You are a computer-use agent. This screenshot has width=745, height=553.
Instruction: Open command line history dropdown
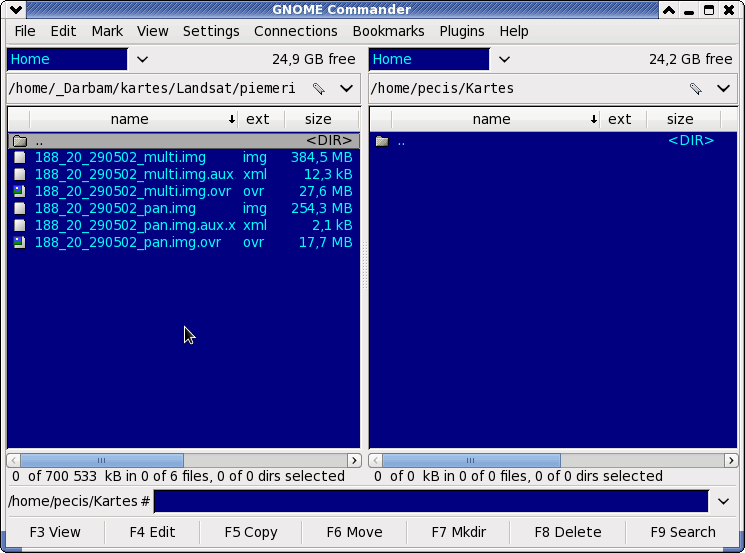point(723,502)
